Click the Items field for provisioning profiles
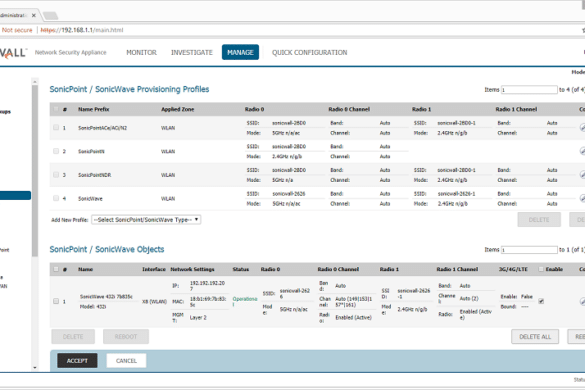This screenshot has width=585, height=390. coord(529,90)
